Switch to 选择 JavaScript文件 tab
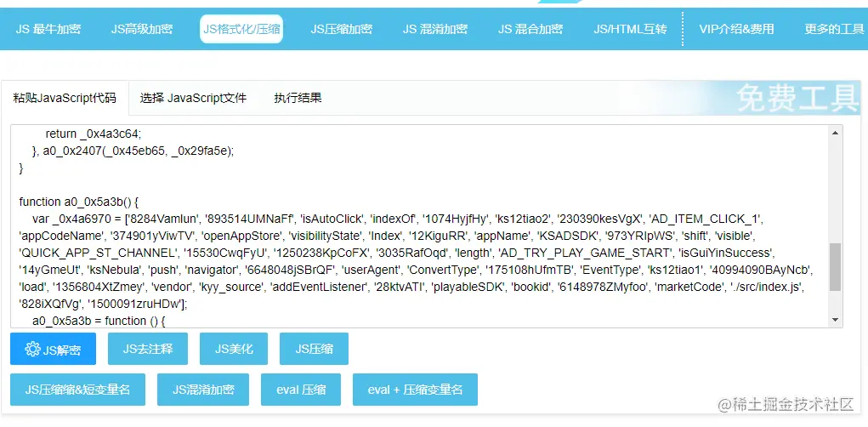The width and height of the screenshot is (868, 427). (x=193, y=98)
